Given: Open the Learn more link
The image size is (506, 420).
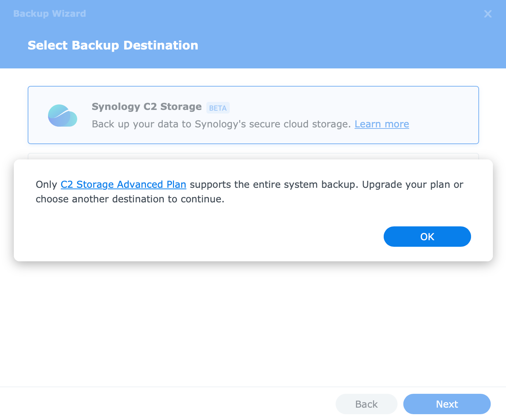Looking at the screenshot, I should pyautogui.click(x=382, y=124).
